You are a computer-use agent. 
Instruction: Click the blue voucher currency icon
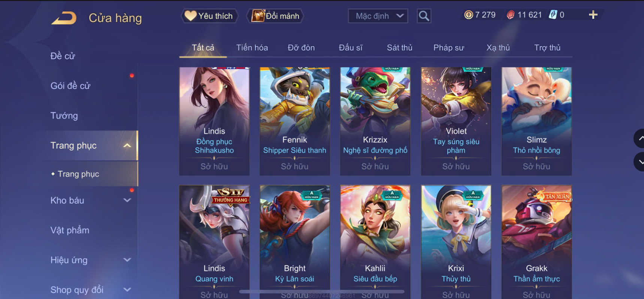553,15
